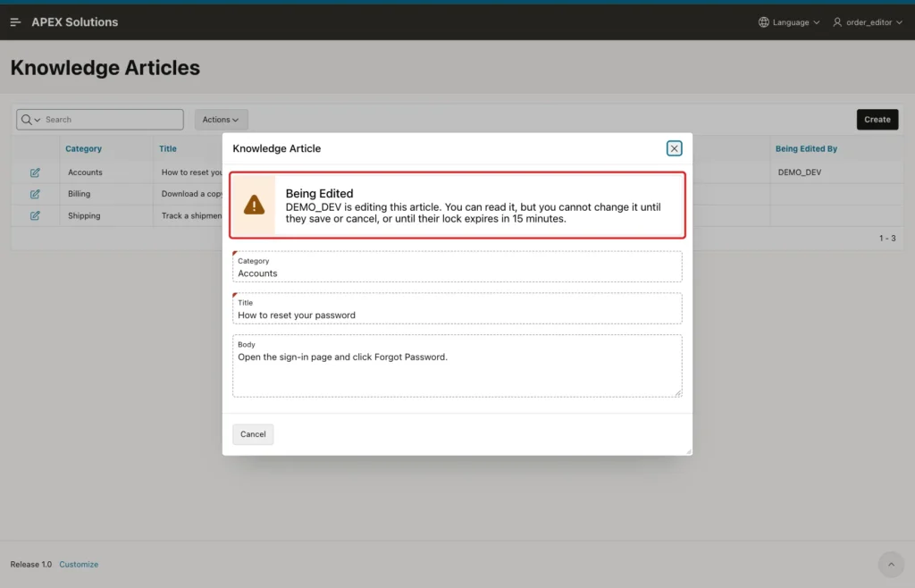
Task: Open the order_editor user menu
Action: 867,22
